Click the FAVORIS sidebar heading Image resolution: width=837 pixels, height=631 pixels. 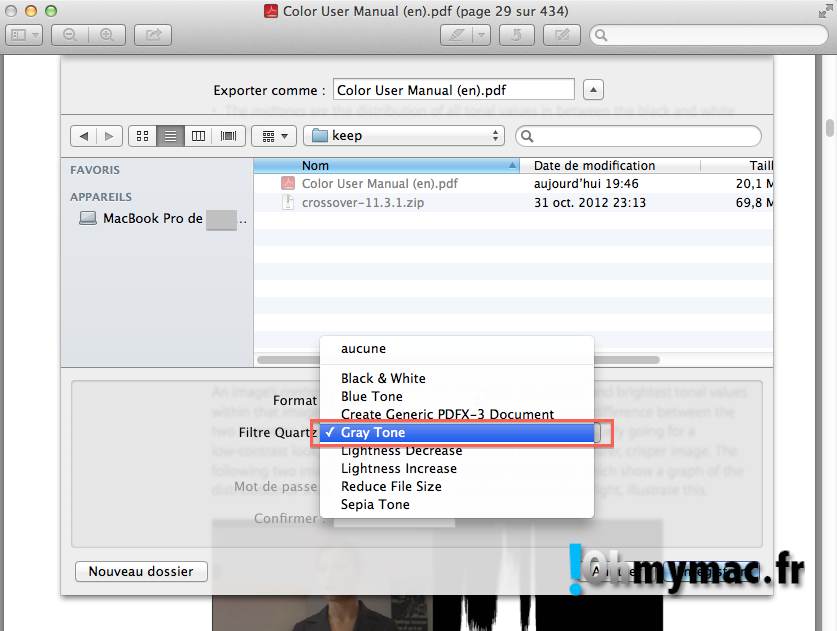point(95,170)
